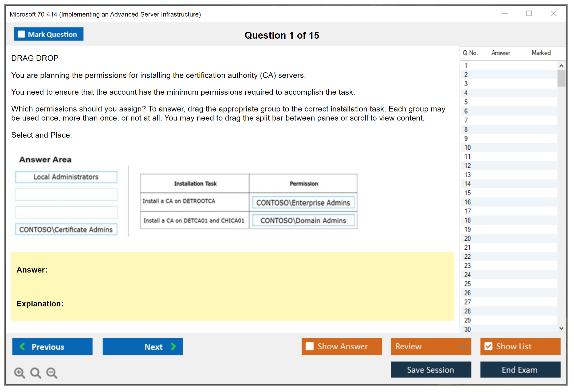Image resolution: width=574 pixels, height=392 pixels.
Task: Click the zoom in magnifier icon
Action: pyautogui.click(x=19, y=373)
